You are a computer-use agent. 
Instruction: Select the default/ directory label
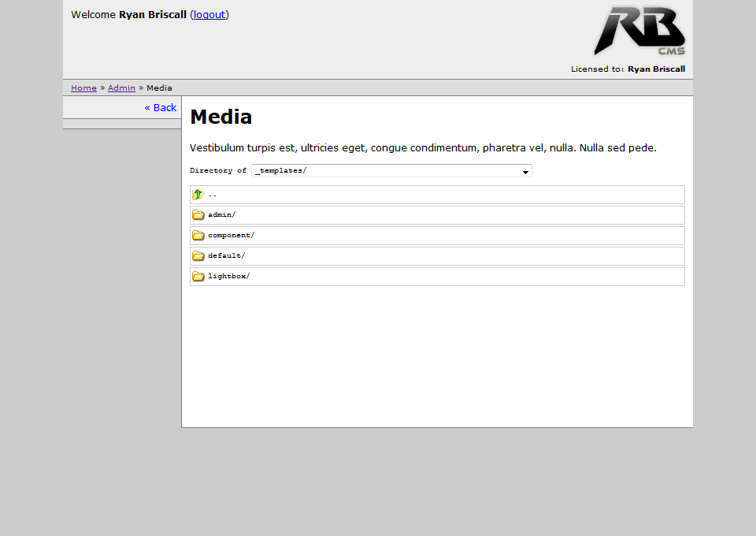(226, 256)
